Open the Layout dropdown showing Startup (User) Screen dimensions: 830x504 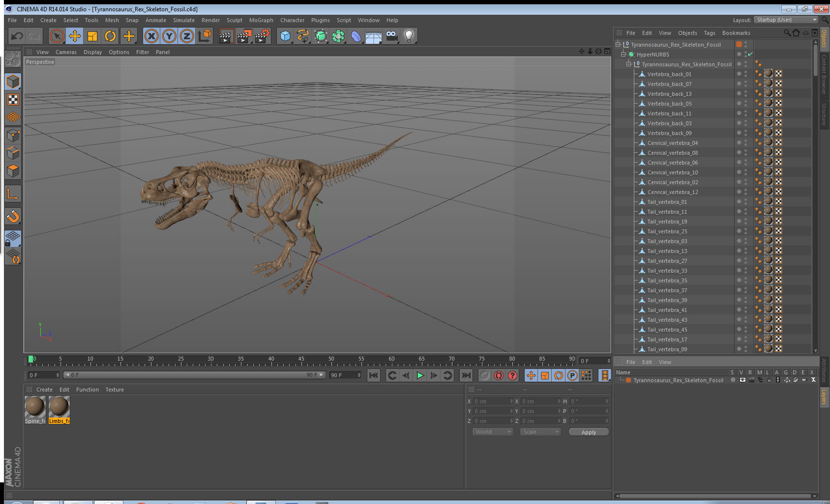786,20
